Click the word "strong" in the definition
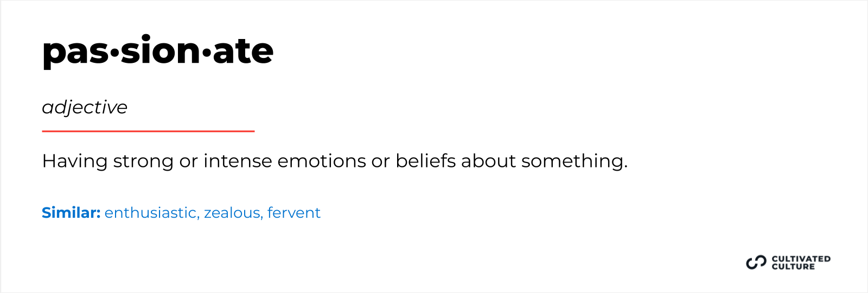 (143, 161)
